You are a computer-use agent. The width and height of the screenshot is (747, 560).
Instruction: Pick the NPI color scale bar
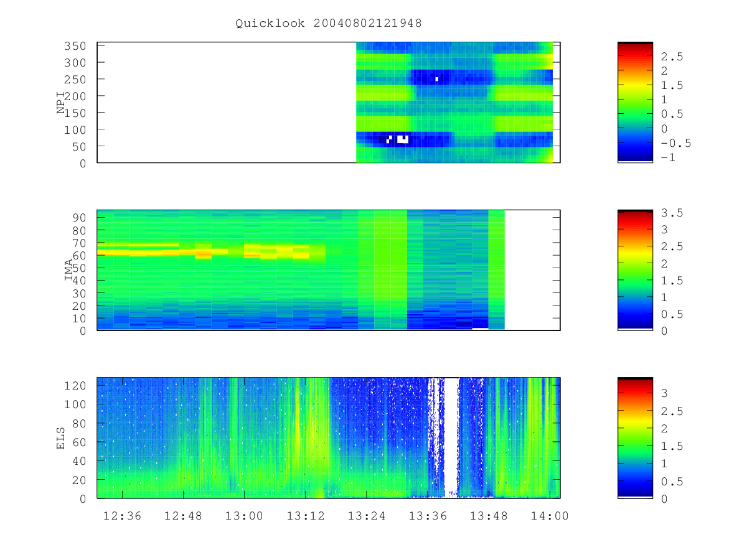(635, 103)
